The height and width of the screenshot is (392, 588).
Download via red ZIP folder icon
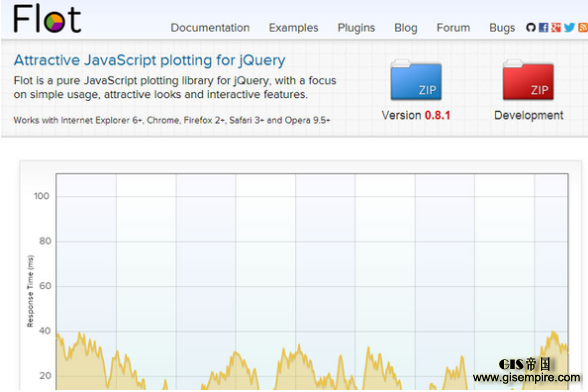(x=528, y=80)
